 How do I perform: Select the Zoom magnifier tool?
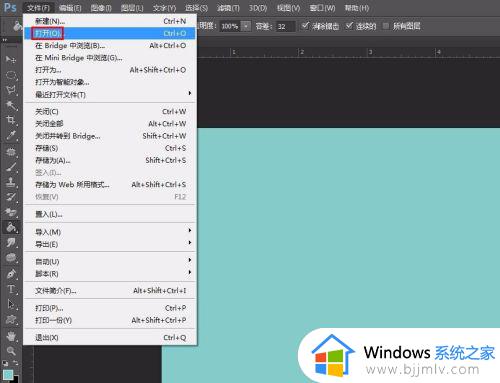11,351
